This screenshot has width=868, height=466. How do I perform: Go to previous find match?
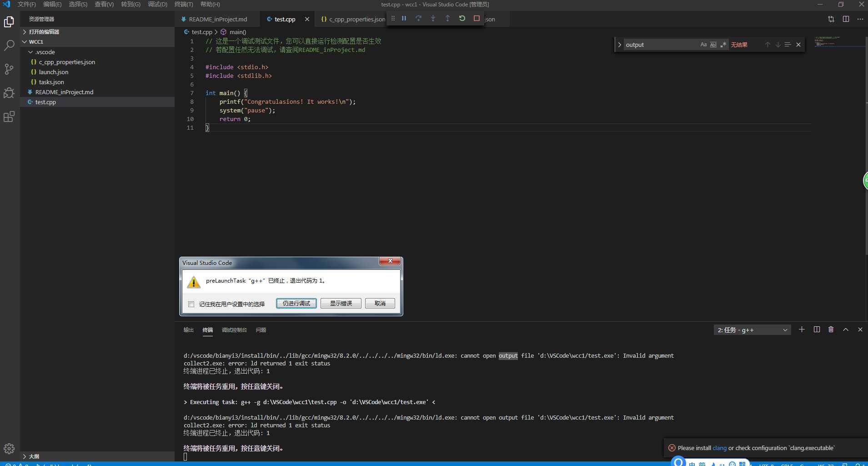(x=768, y=45)
